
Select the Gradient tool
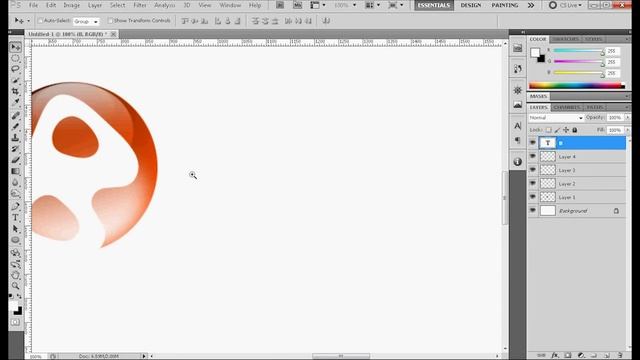[16, 171]
